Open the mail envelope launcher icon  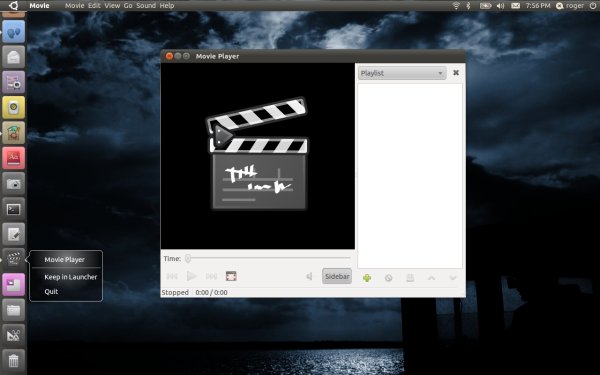(14, 57)
